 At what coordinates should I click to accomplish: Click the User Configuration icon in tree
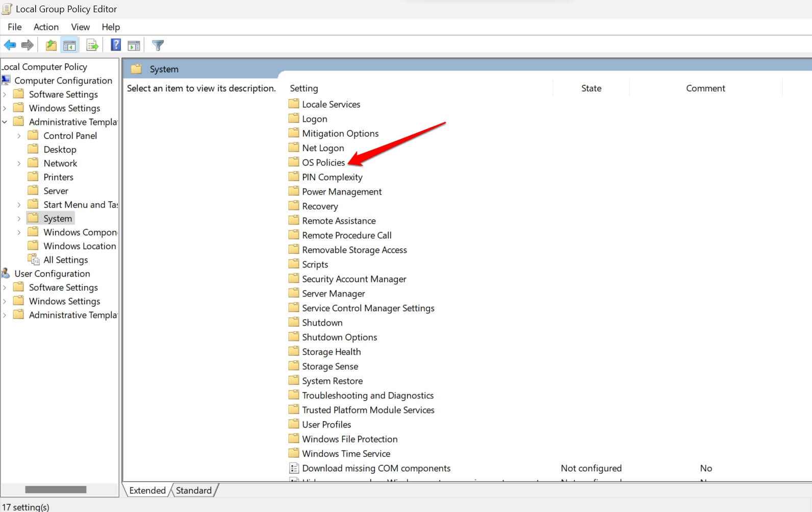6,273
